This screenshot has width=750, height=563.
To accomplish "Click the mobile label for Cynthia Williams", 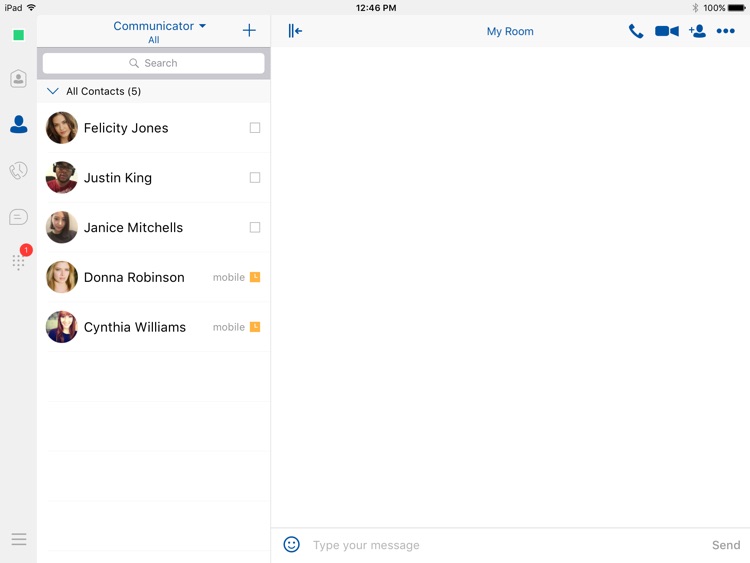I will click(229, 327).
